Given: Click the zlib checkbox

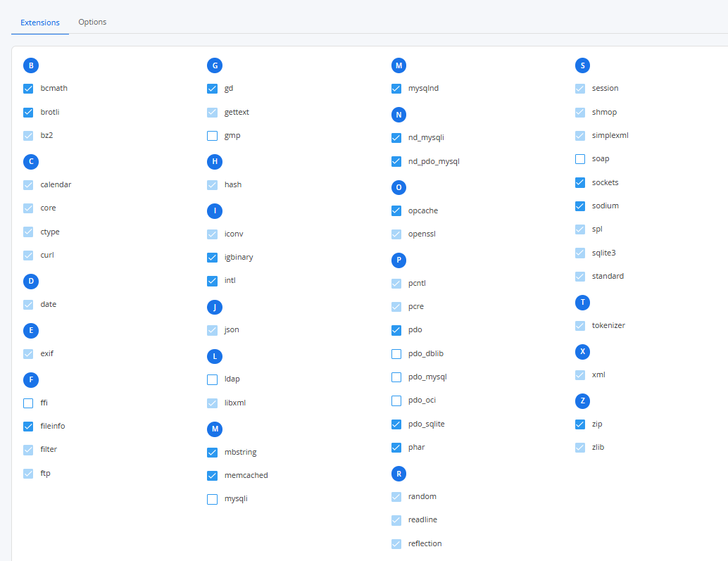Looking at the screenshot, I should point(580,448).
